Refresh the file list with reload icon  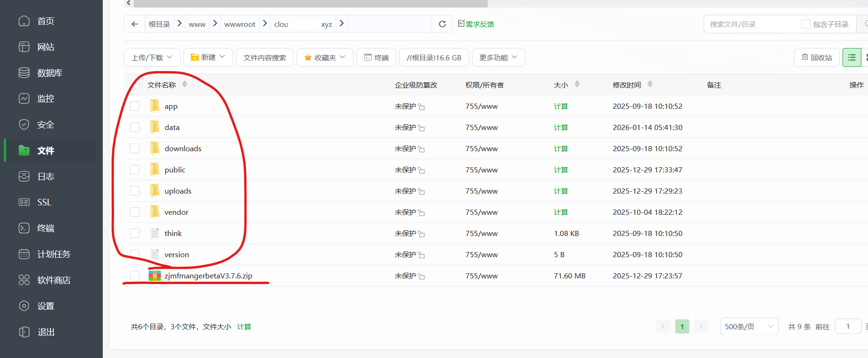(x=442, y=24)
